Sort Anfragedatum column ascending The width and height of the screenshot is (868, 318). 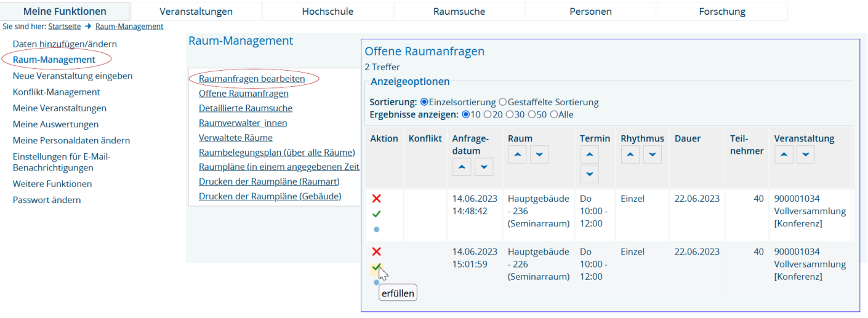[462, 167]
